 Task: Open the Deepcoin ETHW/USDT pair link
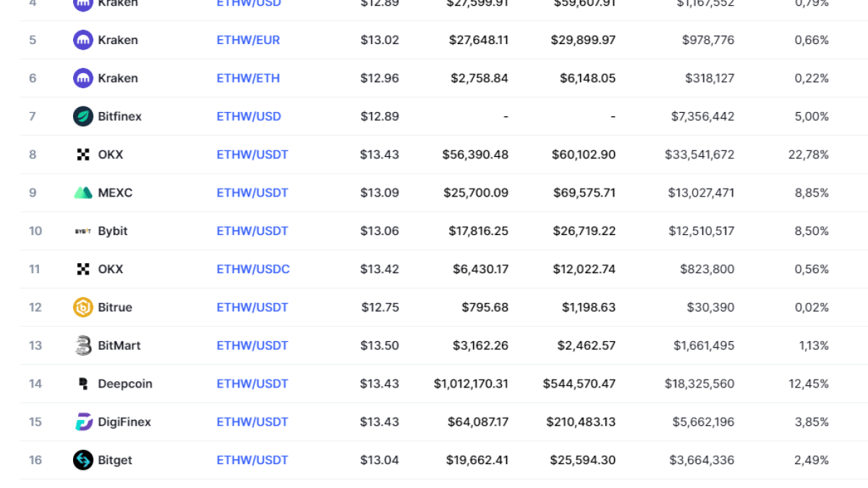coord(252,384)
